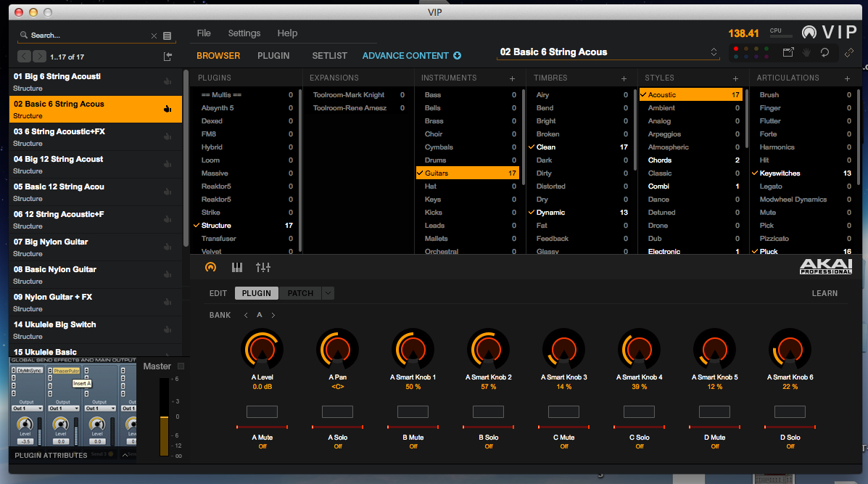Toggle the D Mute button box
The height and width of the screenshot is (484, 868).
pos(715,411)
